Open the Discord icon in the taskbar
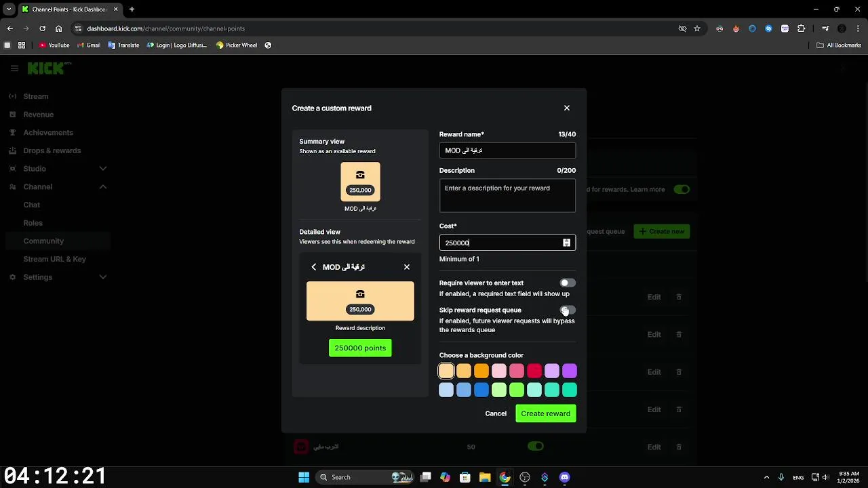This screenshot has height=488, width=868. (x=565, y=477)
